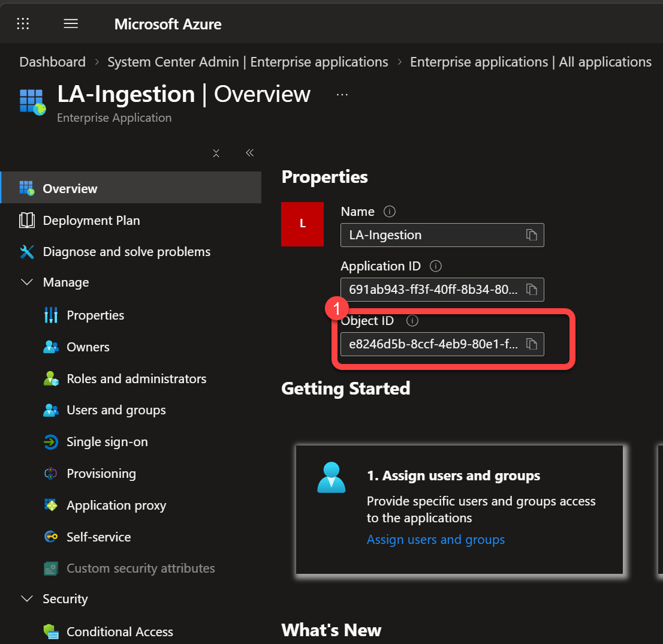Viewport: 663px width, 644px height.
Task: Show info tooltip for Application ID
Action: (436, 266)
